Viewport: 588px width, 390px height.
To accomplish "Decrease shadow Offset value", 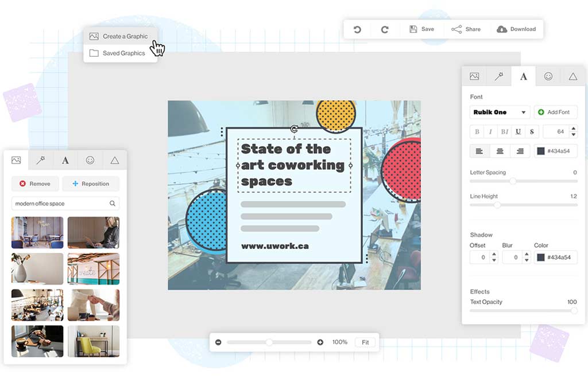I will point(494,260).
